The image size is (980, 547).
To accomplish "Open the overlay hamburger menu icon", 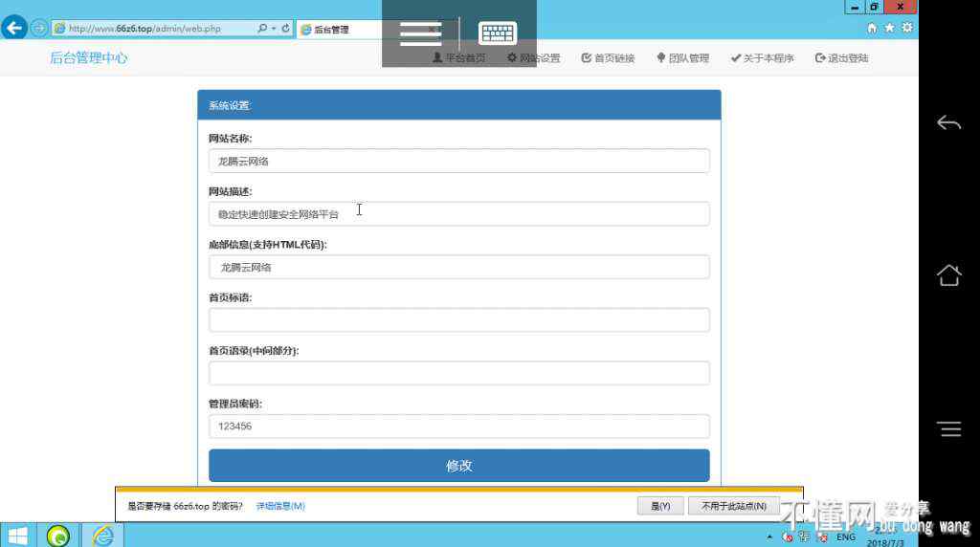I will click(420, 33).
